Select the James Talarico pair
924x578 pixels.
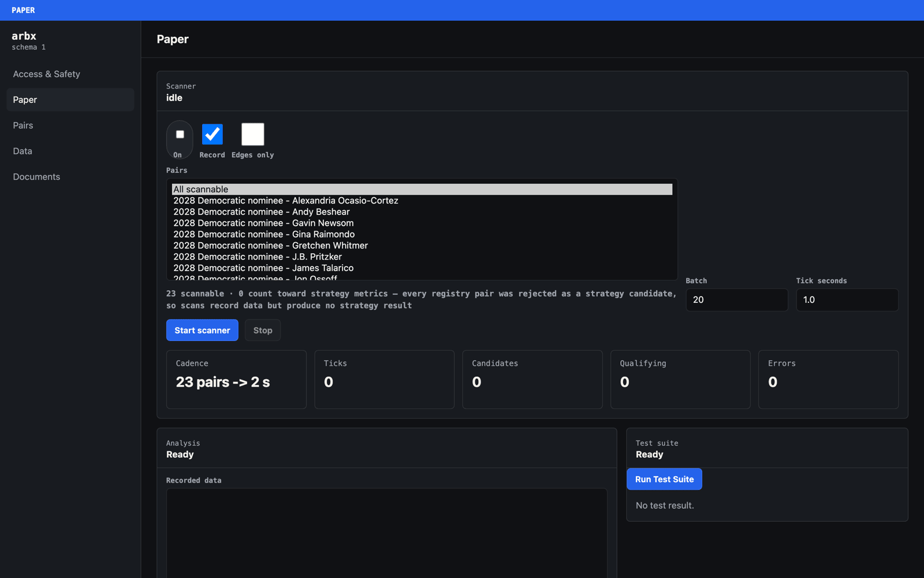tap(422, 268)
